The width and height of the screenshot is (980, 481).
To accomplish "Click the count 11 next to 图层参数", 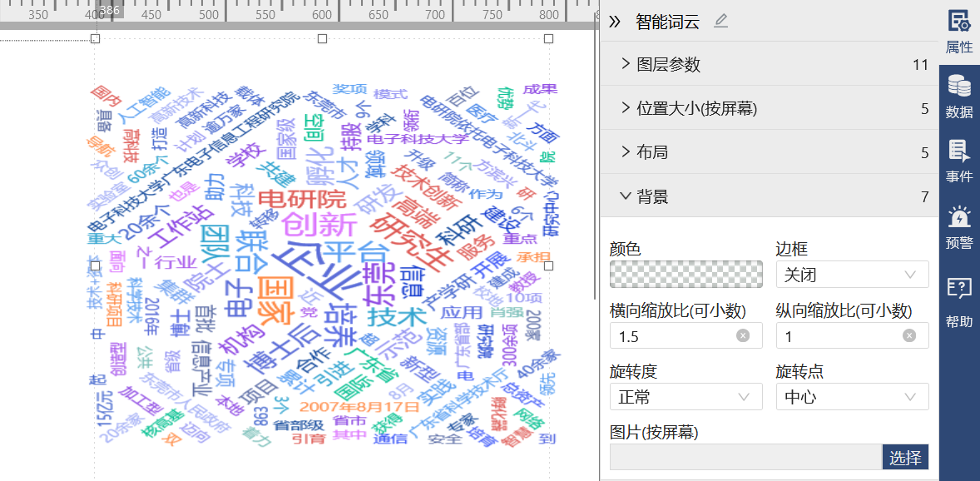I will [x=921, y=64].
